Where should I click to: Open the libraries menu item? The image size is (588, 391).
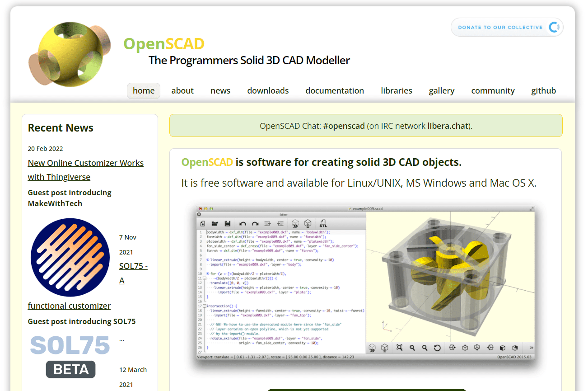coord(397,90)
